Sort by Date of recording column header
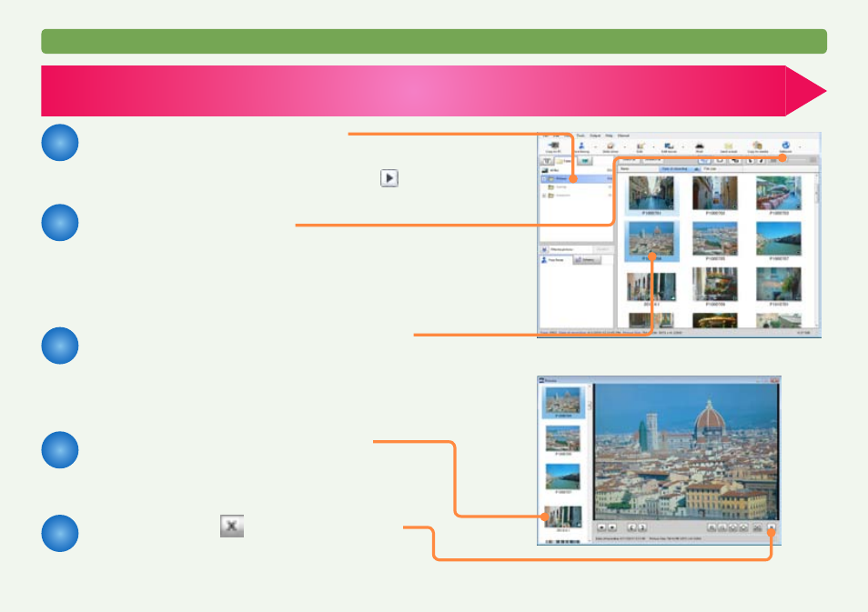 [679, 169]
